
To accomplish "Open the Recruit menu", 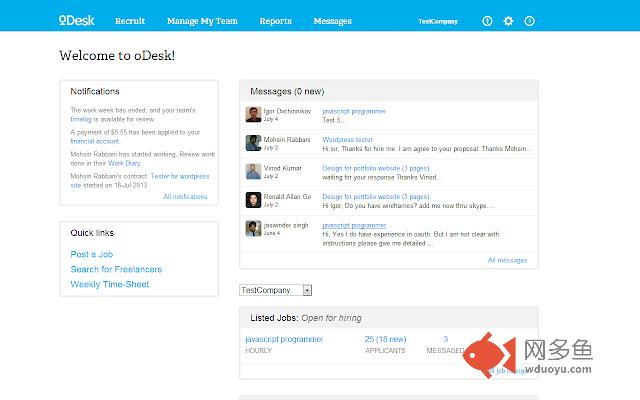I will coord(130,21).
